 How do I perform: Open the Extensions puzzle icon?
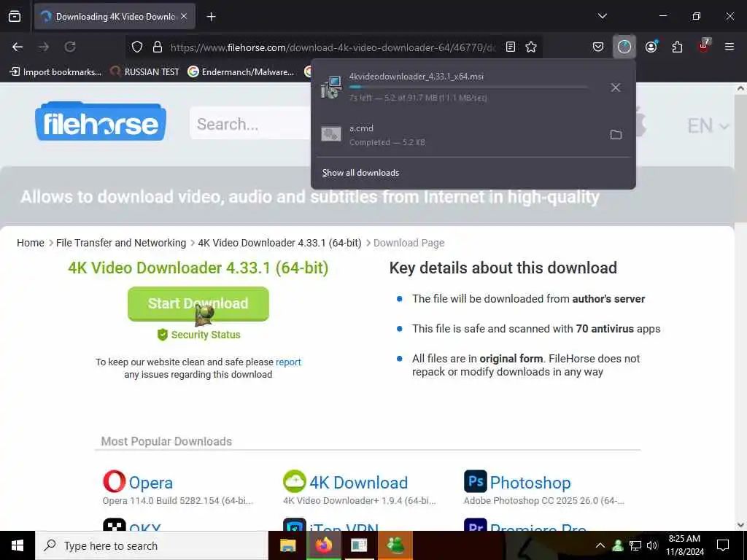[x=677, y=47]
